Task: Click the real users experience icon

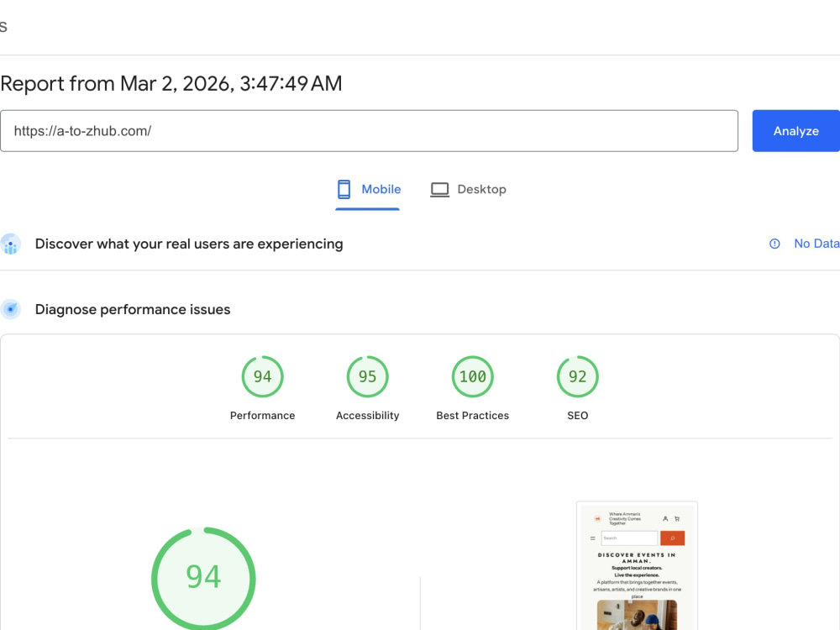Action: [10, 244]
